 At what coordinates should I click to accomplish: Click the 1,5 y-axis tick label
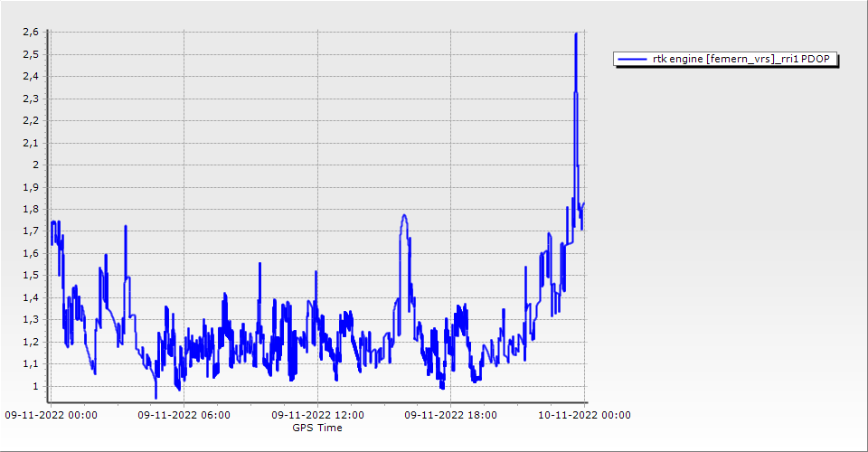pos(30,276)
